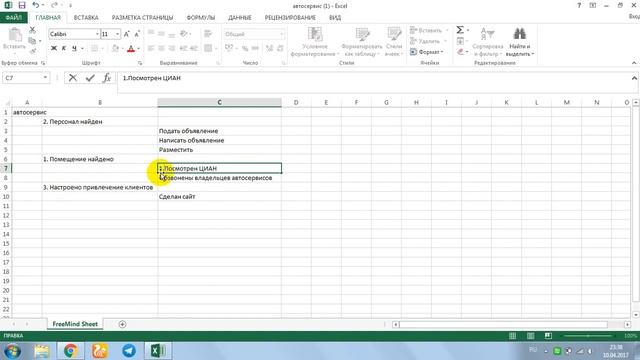640x360 pixels.
Task: Switch to Page Break Preview icon
Action: [x=548, y=336]
